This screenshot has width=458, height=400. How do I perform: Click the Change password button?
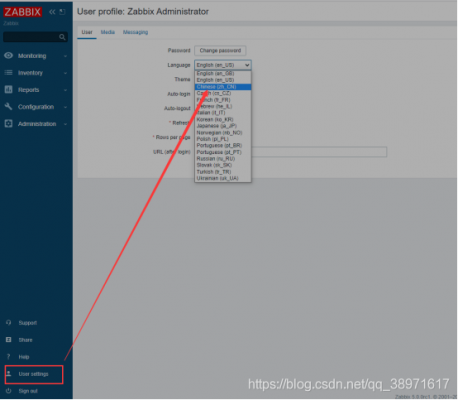click(220, 50)
